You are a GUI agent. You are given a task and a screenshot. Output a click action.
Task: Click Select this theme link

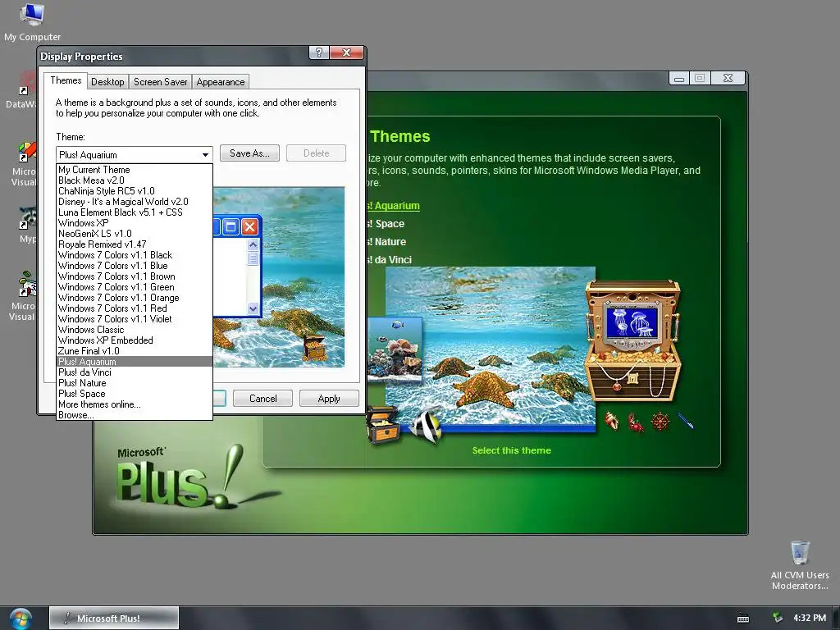point(512,450)
